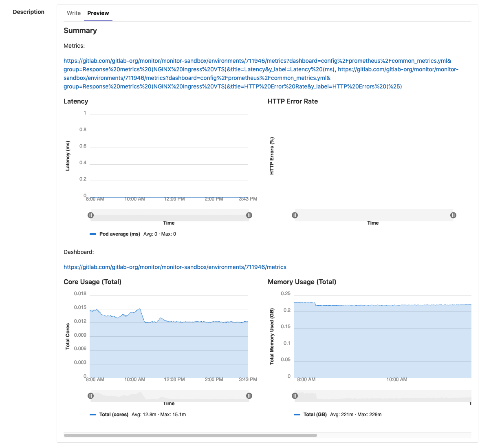This screenshot has height=448, width=480.
Task: Click 'Avg: 221m · Max: 229m' text
Action: point(356,415)
